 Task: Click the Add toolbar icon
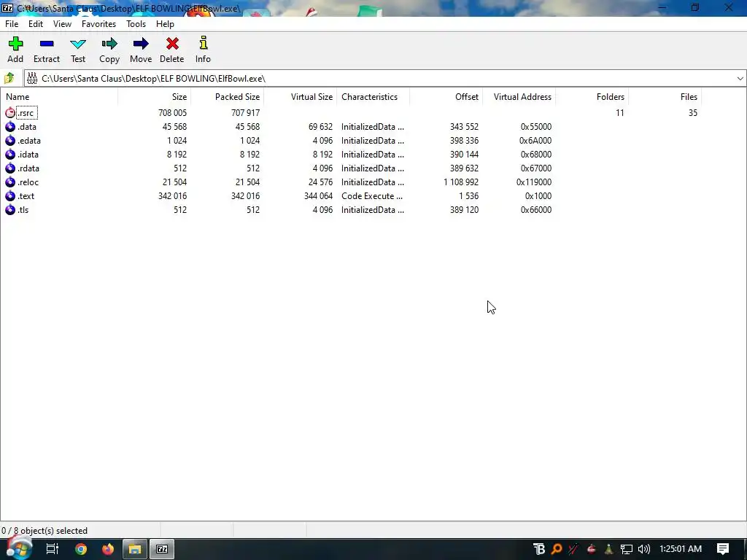coord(15,44)
